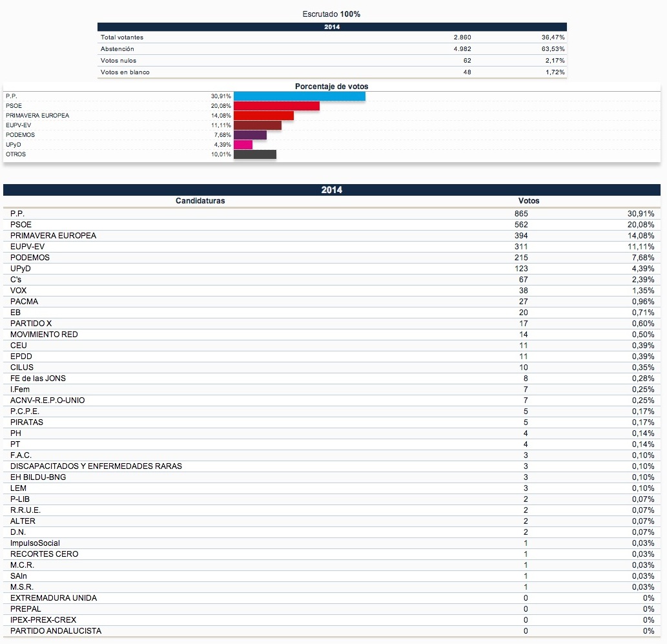
Task: Click the Votos en blanco label
Action: pyautogui.click(x=125, y=72)
